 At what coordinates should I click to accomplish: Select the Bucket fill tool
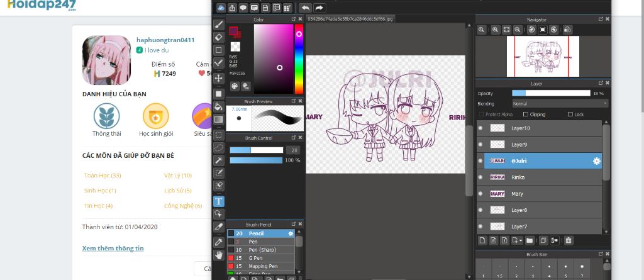click(x=219, y=106)
